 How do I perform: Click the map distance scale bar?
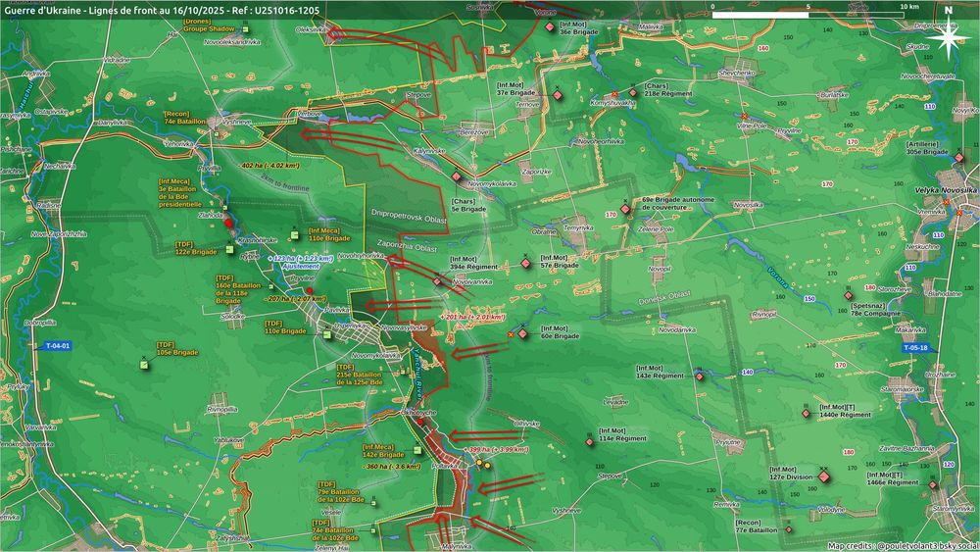point(808,15)
